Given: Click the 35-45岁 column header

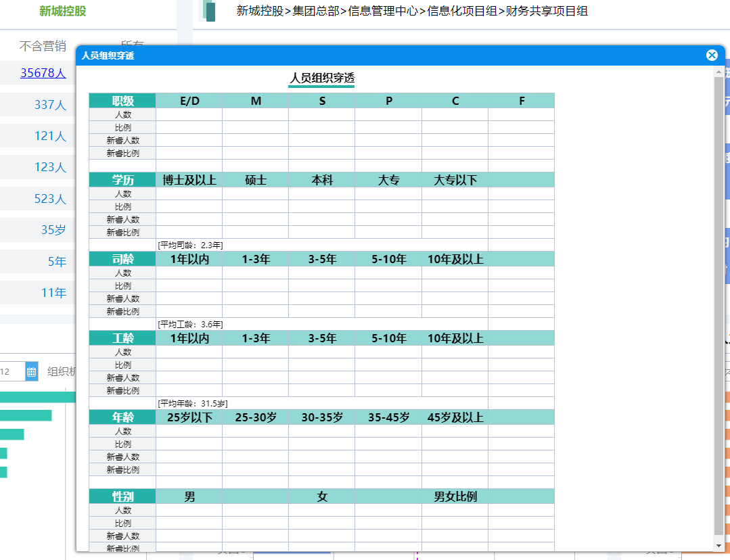Looking at the screenshot, I should point(389,417).
